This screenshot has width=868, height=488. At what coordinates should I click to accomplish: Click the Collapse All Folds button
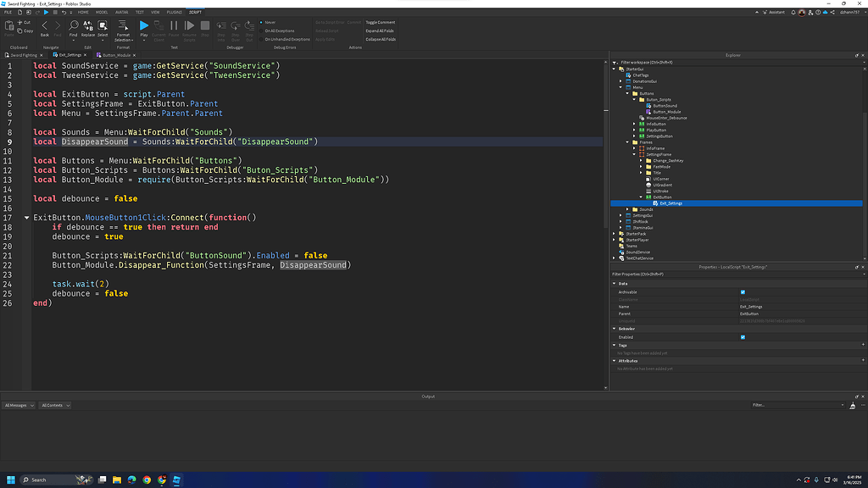(381, 40)
